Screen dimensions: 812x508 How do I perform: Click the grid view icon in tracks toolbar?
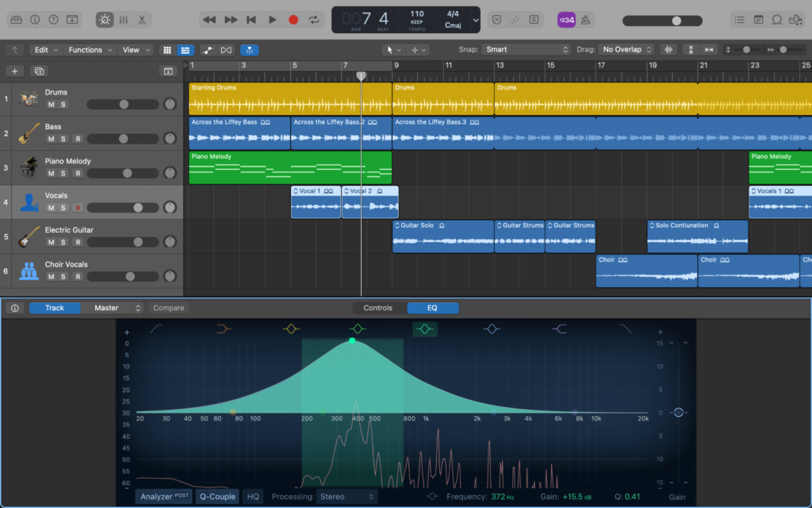click(x=167, y=50)
